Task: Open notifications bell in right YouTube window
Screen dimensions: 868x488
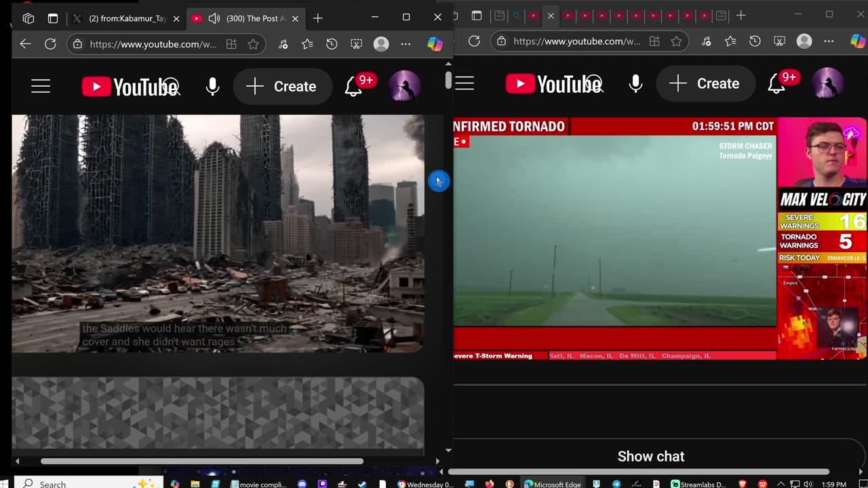Action: point(777,84)
